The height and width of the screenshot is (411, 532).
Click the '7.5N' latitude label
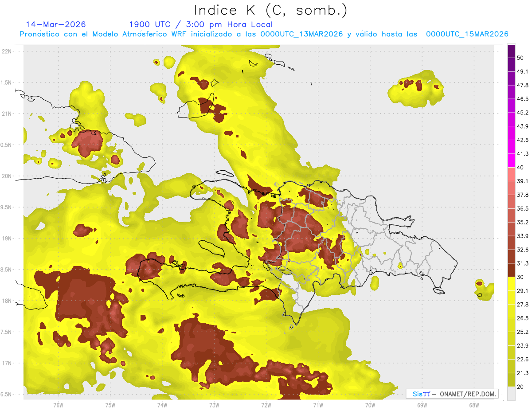click(x=6, y=332)
